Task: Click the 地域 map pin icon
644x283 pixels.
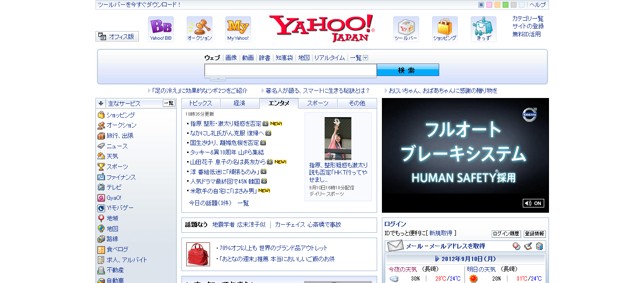Action: click(x=101, y=218)
